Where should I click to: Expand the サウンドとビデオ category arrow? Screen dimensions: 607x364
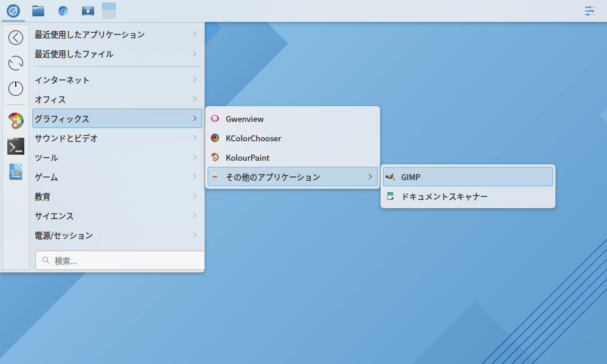195,138
